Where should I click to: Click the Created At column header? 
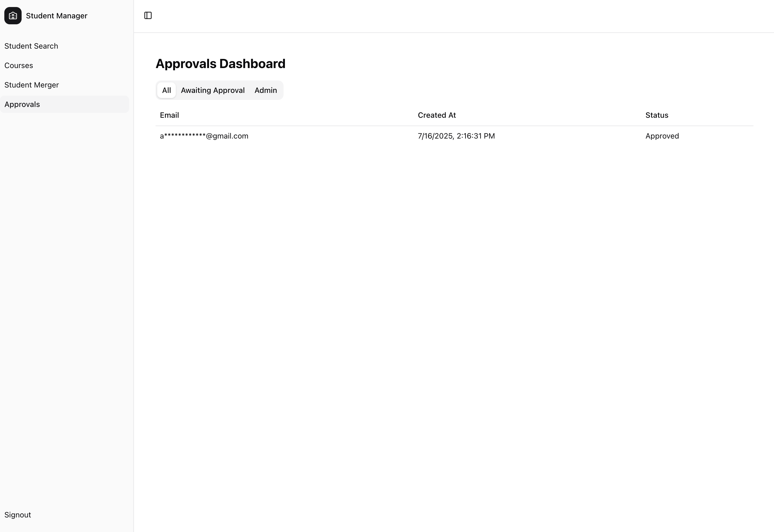437,115
